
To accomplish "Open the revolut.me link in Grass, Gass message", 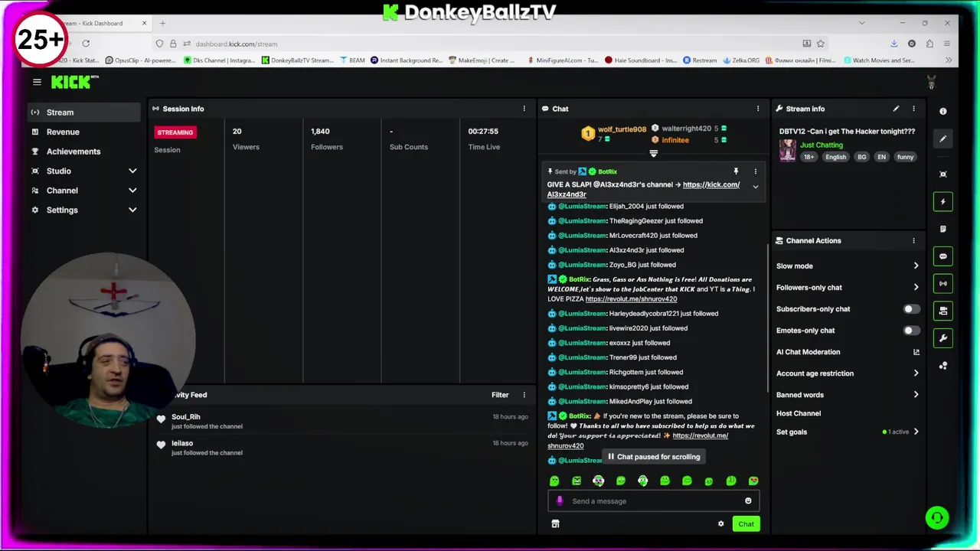I will pyautogui.click(x=631, y=299).
